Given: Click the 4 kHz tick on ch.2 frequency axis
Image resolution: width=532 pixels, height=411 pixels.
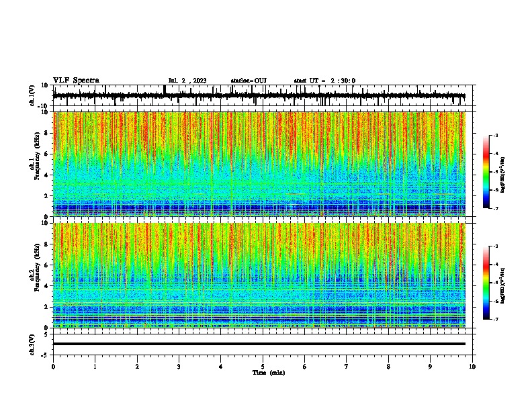Looking at the screenshot, I should coord(46,286).
